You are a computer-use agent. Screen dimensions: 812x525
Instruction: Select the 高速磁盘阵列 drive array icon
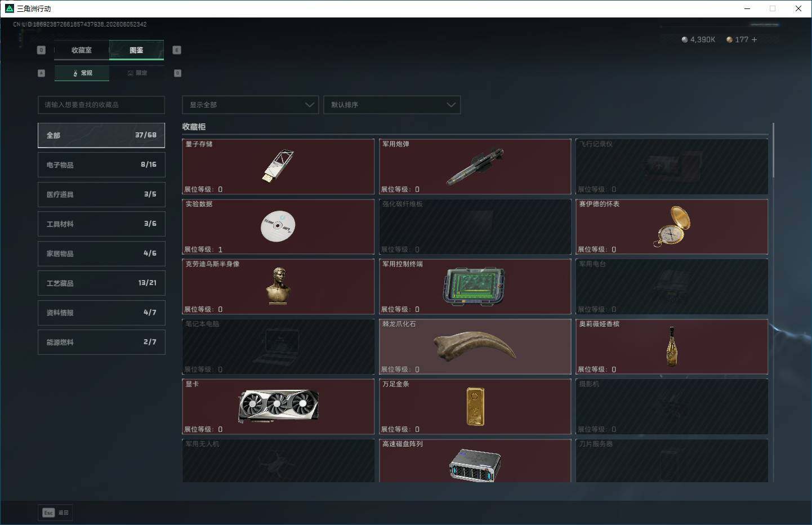coord(475,465)
